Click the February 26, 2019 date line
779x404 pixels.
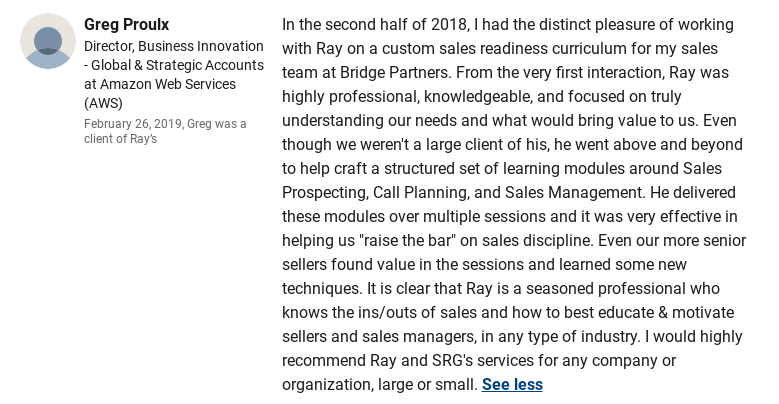(165, 124)
